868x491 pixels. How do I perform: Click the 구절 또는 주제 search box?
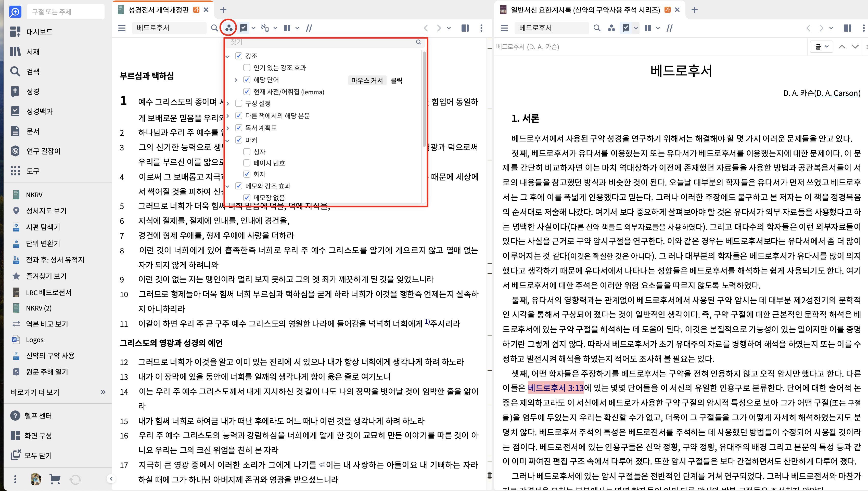[x=66, y=12]
